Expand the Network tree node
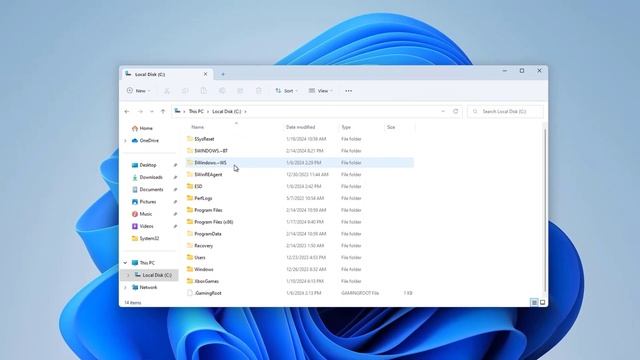 pos(125,287)
